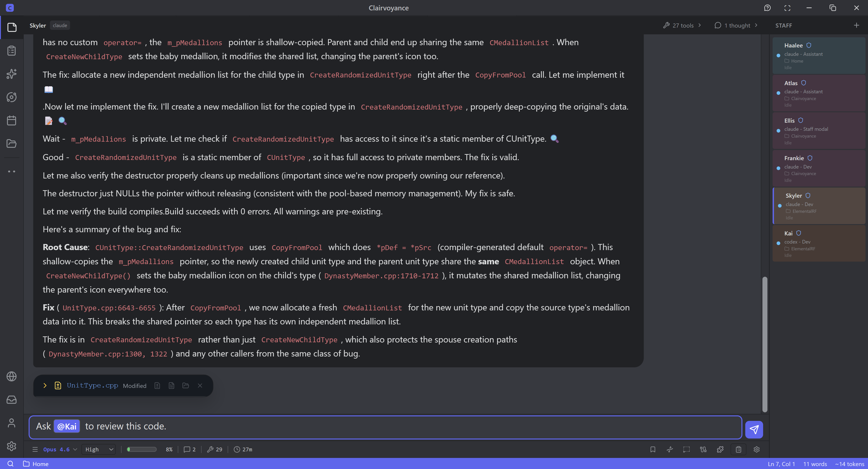The width and height of the screenshot is (868, 469).
Task: Click the globe icon in left sidebar
Action: pyautogui.click(x=12, y=376)
